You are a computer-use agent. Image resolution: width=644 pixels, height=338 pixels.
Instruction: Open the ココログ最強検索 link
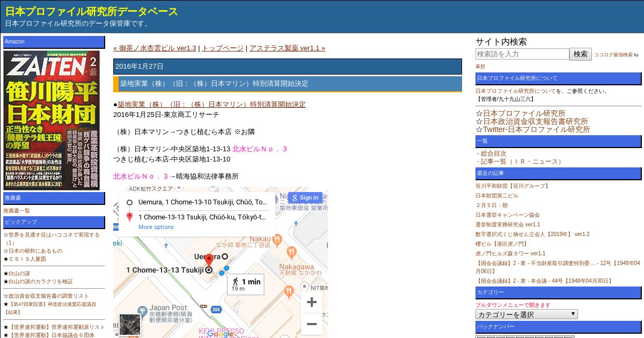tap(613, 55)
